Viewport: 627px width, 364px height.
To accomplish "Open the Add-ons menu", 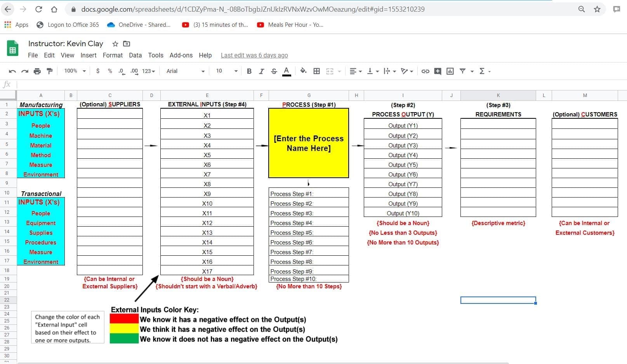I will pyautogui.click(x=181, y=55).
